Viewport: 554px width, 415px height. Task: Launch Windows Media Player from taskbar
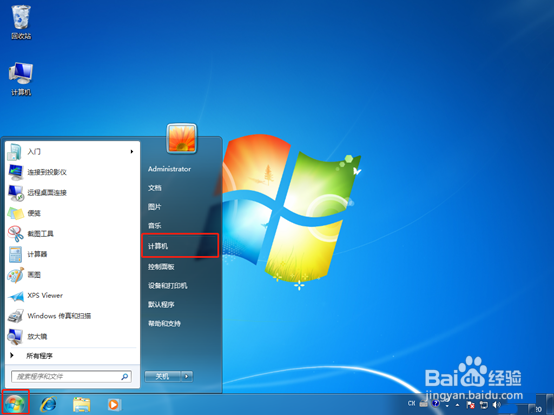pyautogui.click(x=114, y=404)
